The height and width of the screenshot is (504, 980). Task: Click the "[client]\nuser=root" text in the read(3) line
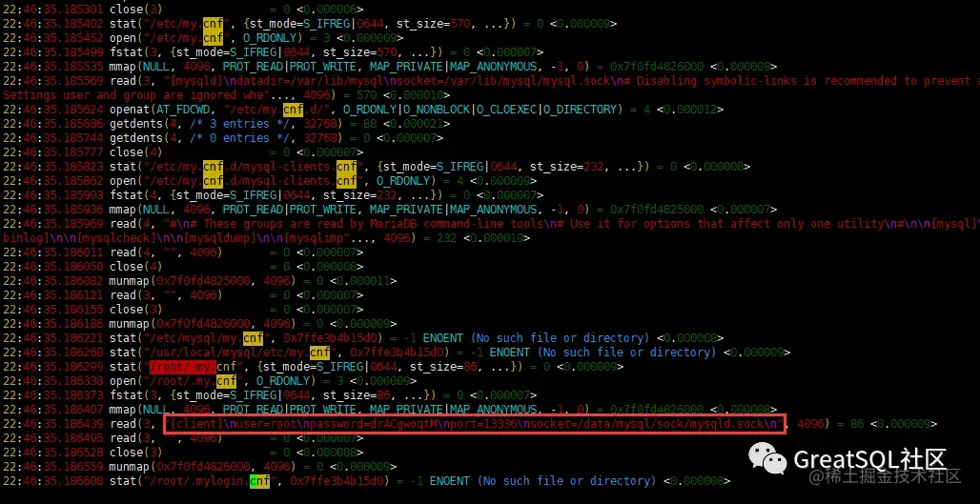[236, 425]
